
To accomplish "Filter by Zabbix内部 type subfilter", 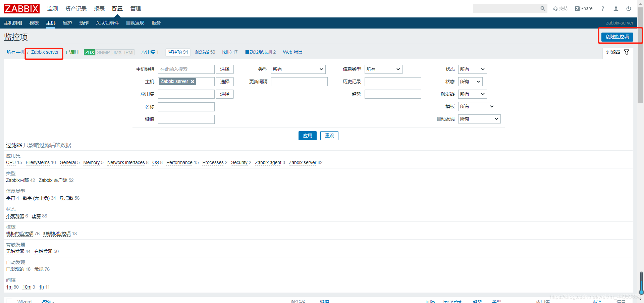I will point(17,181).
